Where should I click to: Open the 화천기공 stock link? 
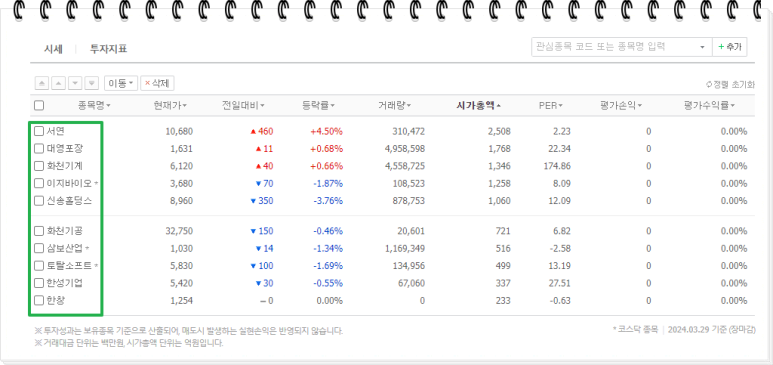pos(65,231)
